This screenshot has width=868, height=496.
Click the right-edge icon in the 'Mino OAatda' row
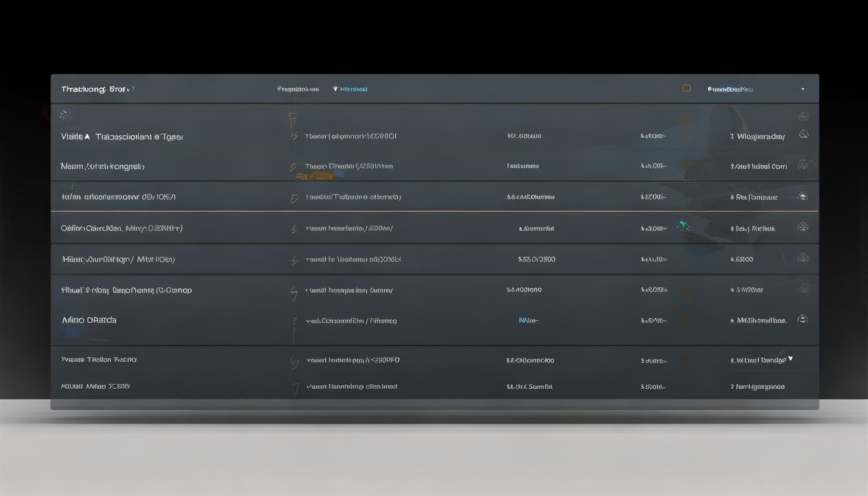click(x=803, y=319)
